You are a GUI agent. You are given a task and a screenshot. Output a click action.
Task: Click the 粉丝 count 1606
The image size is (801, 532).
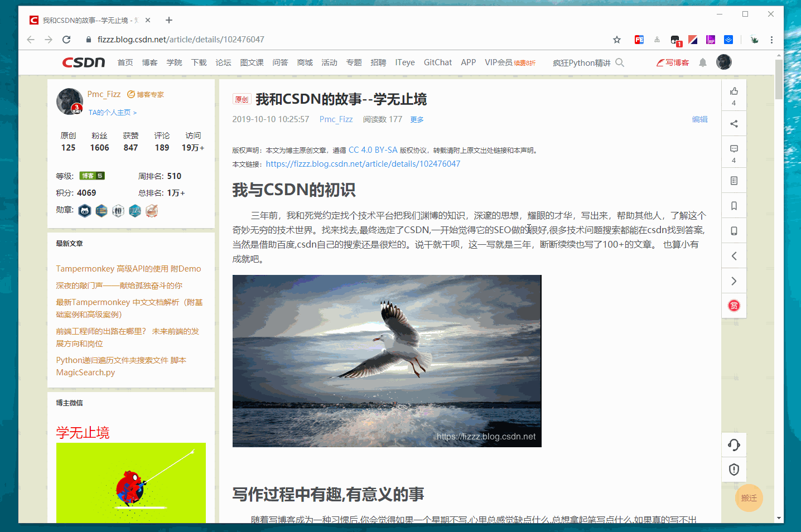(x=100, y=148)
